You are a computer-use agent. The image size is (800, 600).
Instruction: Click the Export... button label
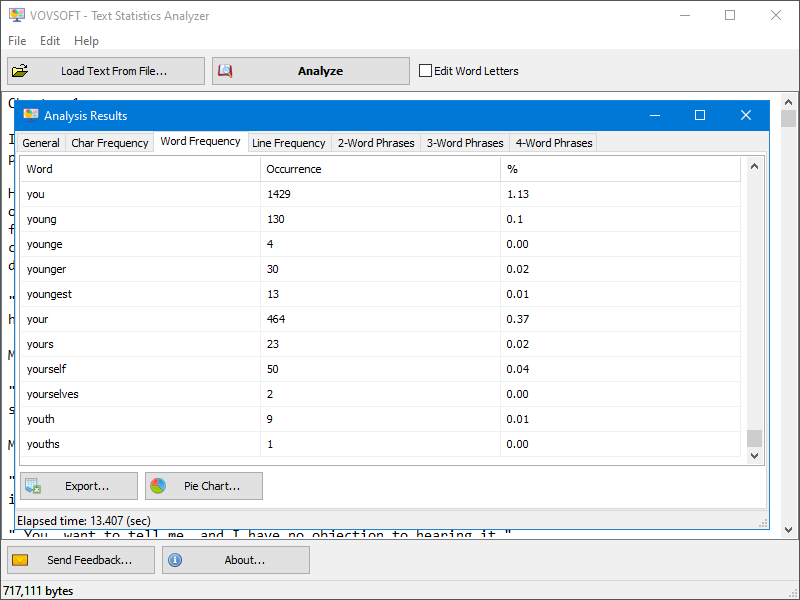(87, 486)
